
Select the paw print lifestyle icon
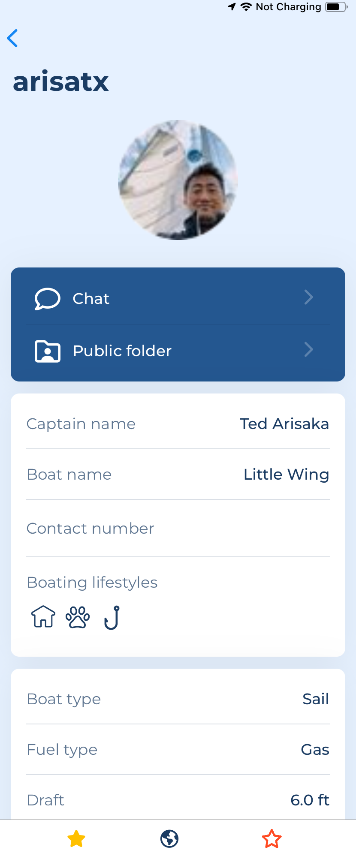pyautogui.click(x=78, y=617)
